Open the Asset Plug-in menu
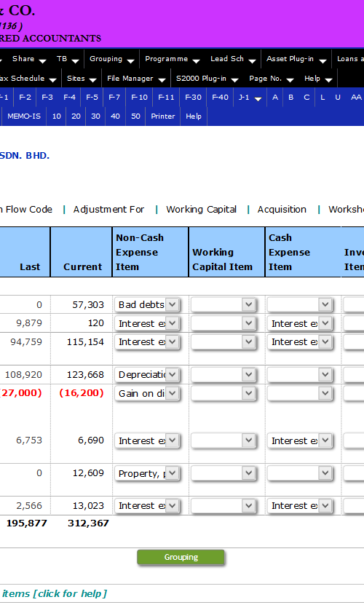Screen dimensions: 364x605 (296, 59)
